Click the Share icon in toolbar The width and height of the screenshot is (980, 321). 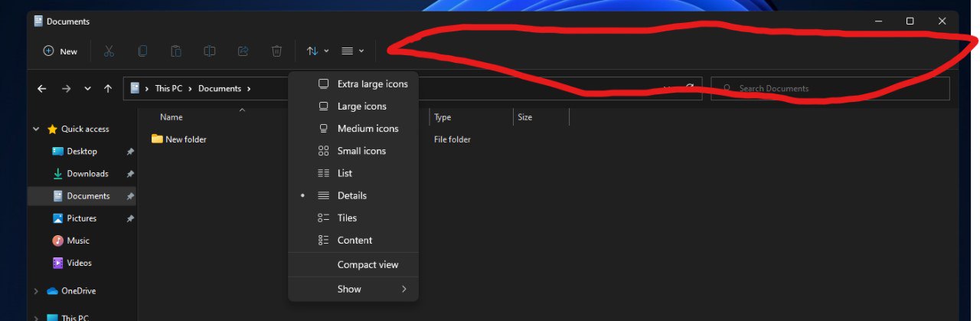[x=243, y=51]
